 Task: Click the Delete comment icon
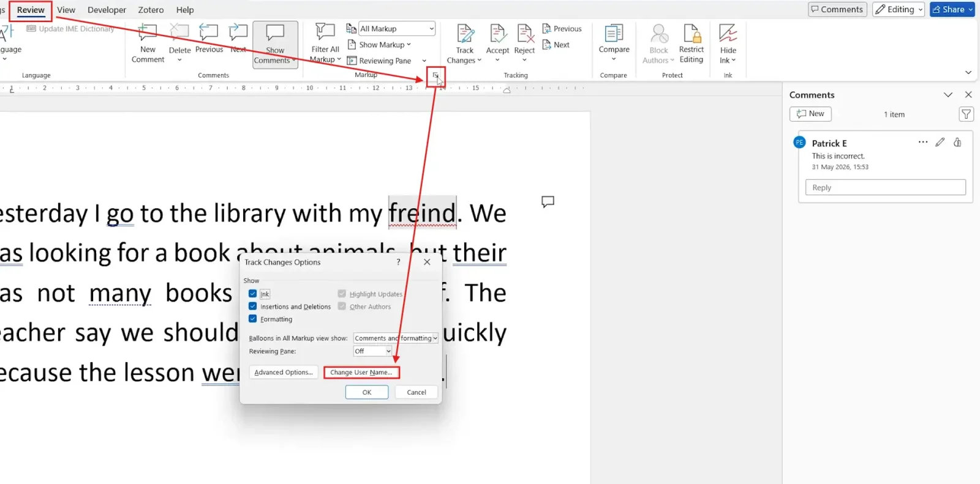point(179,34)
